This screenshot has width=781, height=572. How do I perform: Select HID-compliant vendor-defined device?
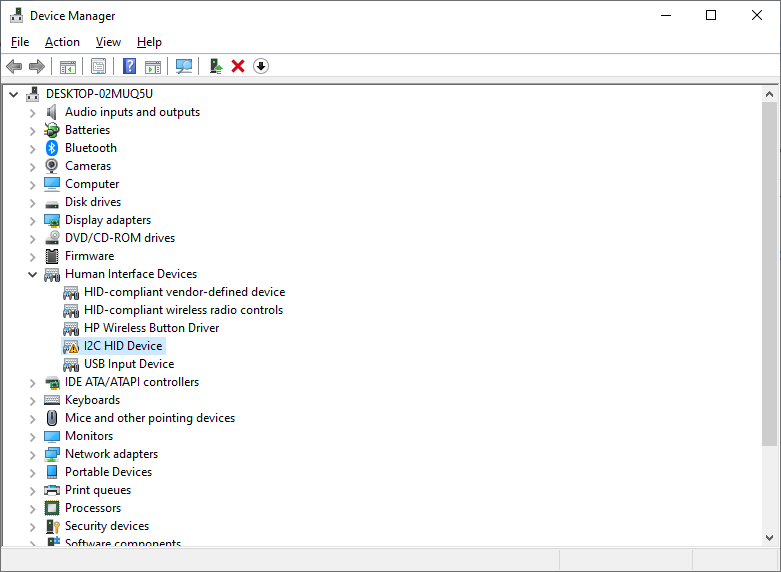(x=184, y=292)
